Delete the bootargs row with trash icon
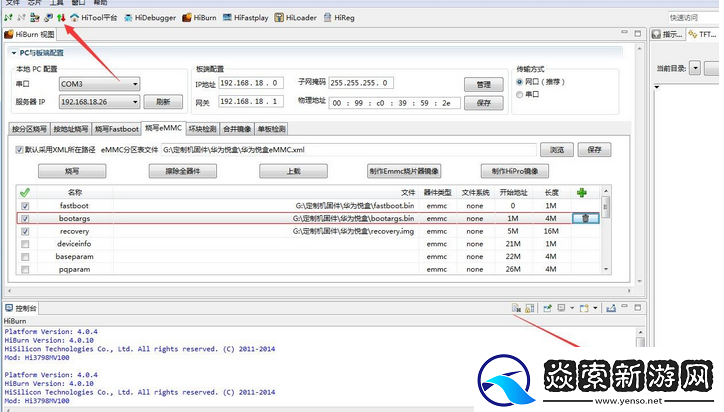 coord(585,218)
